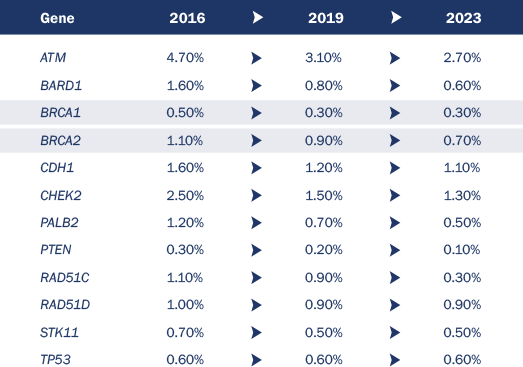Viewport: 523px width, 367px height.
Task: Select the PTEN gene name
Action: click(56, 250)
